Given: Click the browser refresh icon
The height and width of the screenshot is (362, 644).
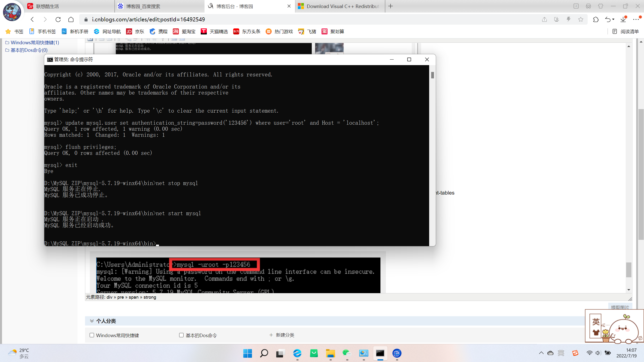Looking at the screenshot, I should pyautogui.click(x=58, y=19).
